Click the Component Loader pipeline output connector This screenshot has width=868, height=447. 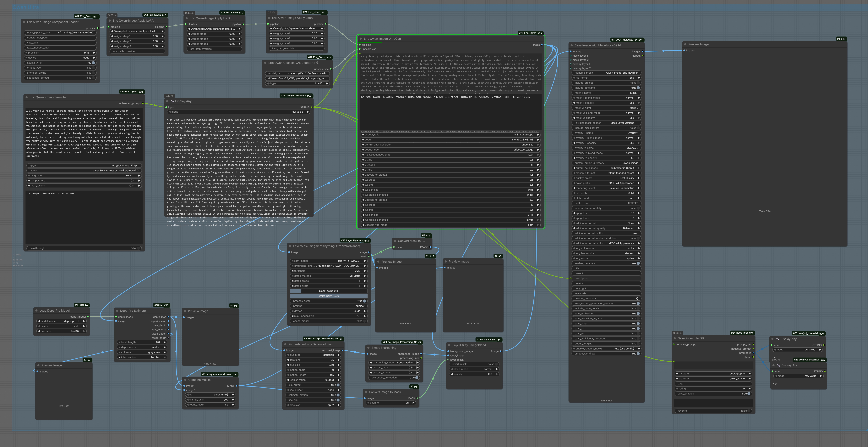(98, 28)
